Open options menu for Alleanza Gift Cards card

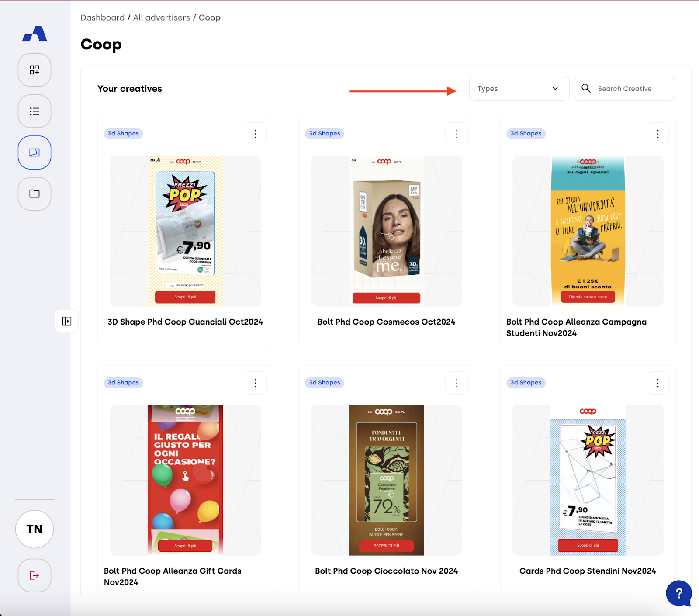click(255, 383)
